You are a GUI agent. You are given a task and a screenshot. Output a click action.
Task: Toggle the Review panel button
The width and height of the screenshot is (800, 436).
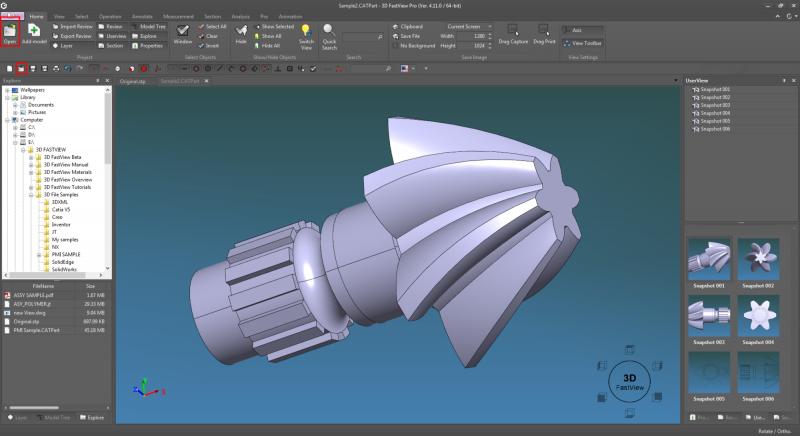point(111,27)
